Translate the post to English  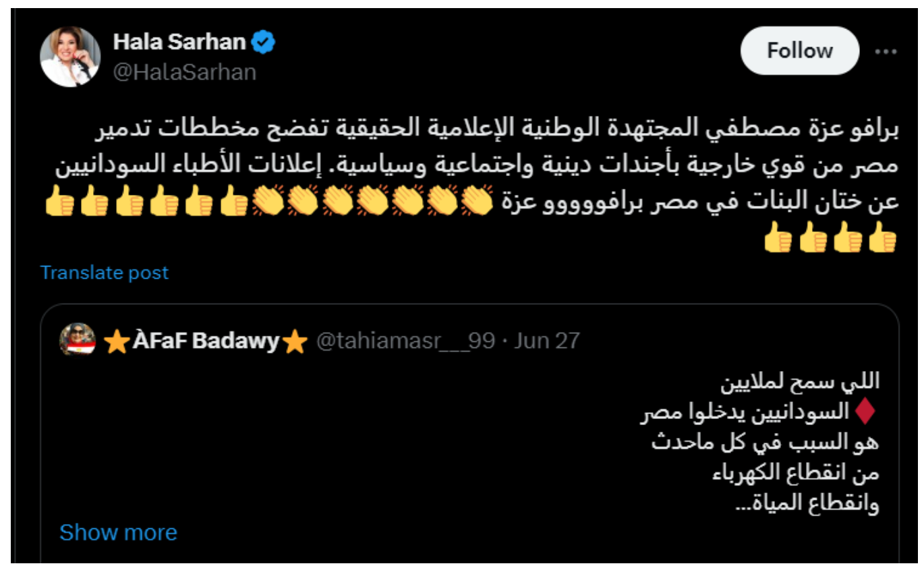point(105,273)
